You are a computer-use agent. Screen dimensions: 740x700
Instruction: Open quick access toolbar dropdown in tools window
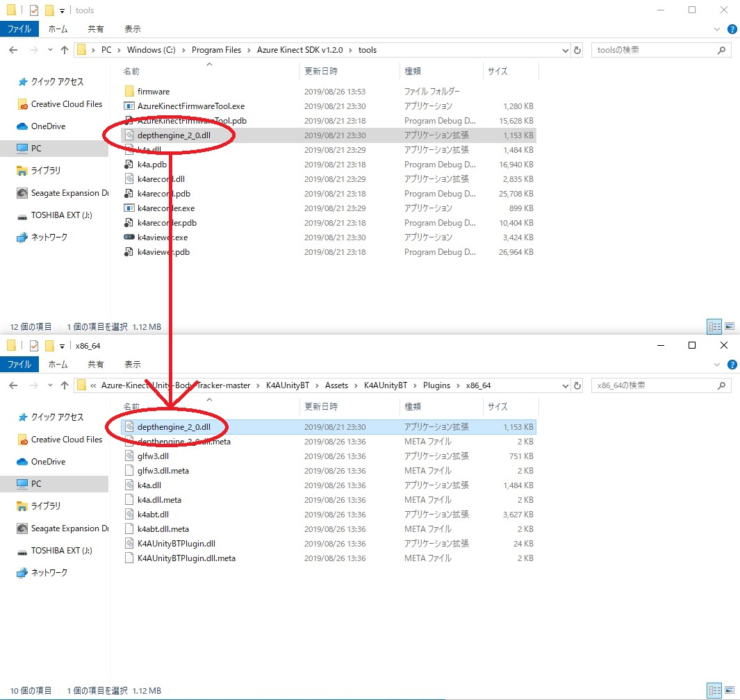click(x=62, y=10)
